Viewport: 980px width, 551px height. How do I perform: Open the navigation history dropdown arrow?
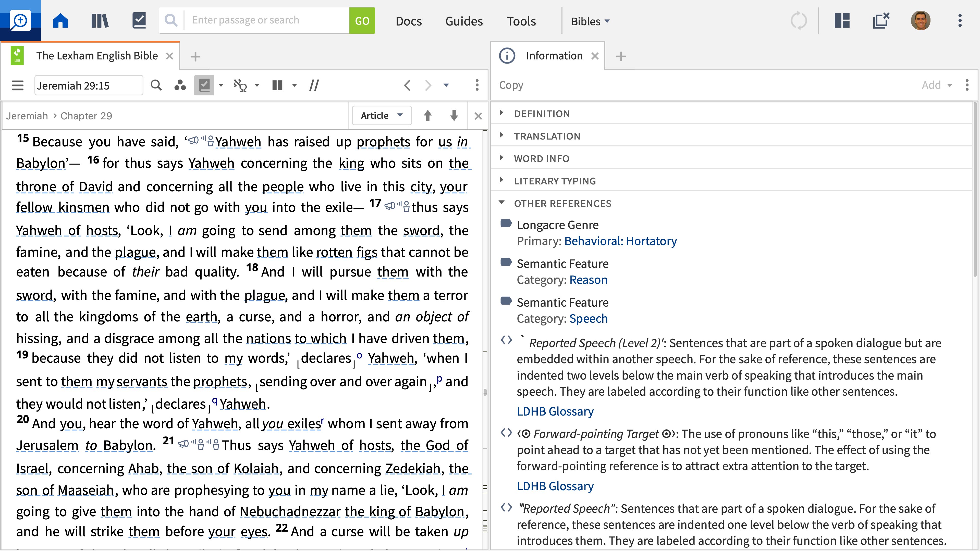pos(446,85)
